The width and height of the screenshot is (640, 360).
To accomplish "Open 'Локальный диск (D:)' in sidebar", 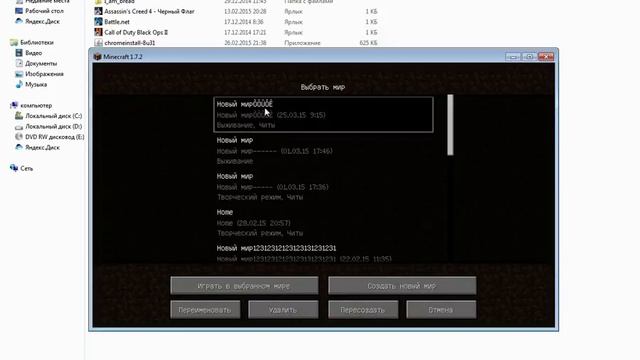I will pos(49,127).
